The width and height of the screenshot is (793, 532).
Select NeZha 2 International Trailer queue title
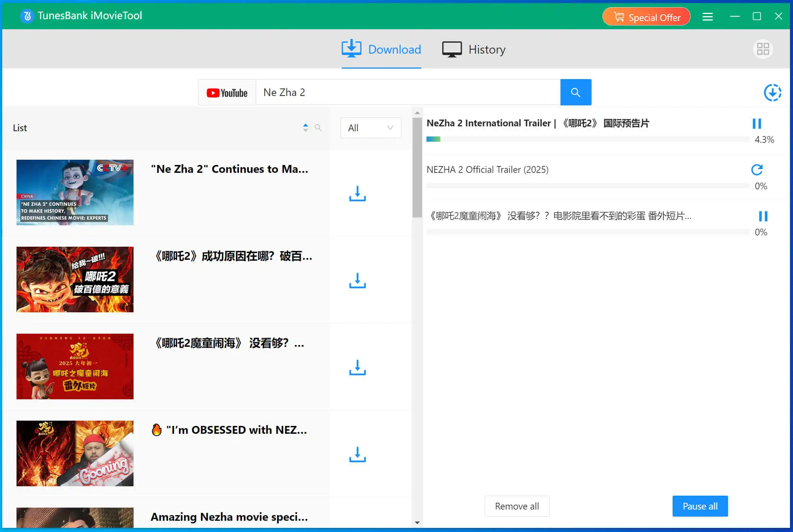[x=538, y=123]
